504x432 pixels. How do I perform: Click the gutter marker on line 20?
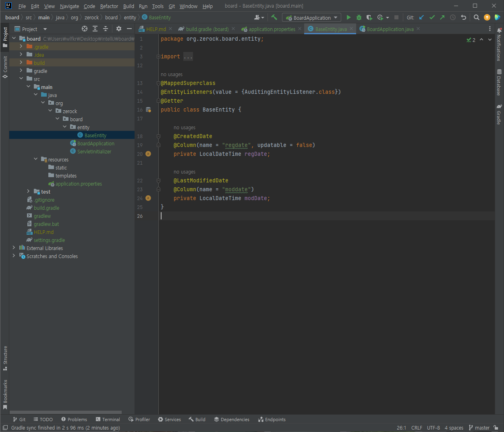148,154
